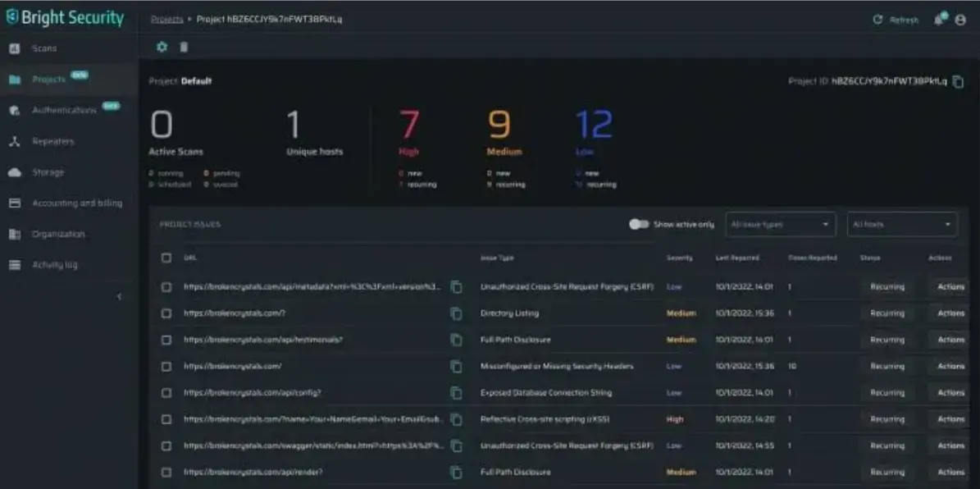Open the All hosts dropdown
Screen dimensions: 980x489
902,224
